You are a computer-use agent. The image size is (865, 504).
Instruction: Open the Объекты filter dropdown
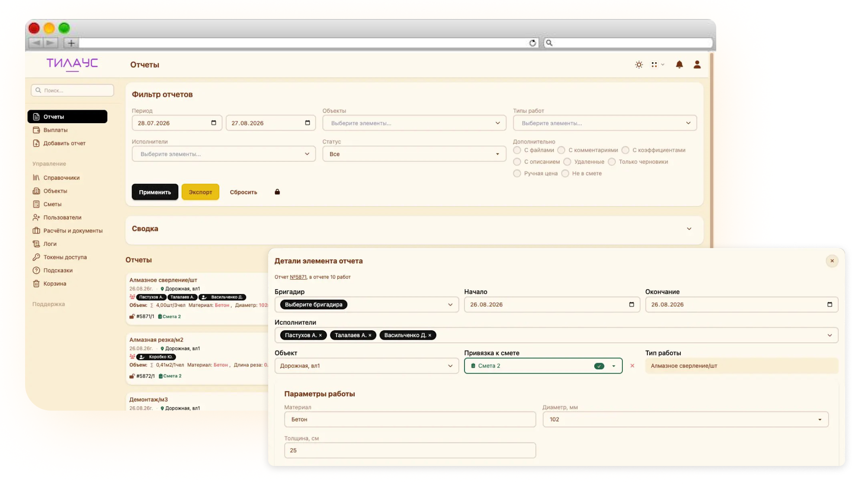point(414,123)
